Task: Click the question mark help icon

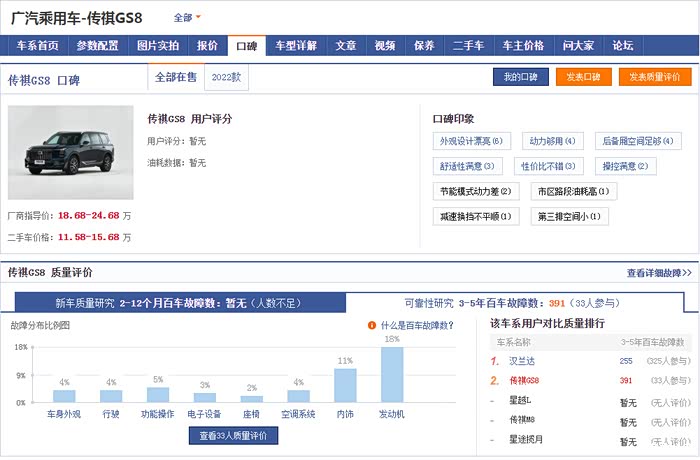Action: (373, 325)
